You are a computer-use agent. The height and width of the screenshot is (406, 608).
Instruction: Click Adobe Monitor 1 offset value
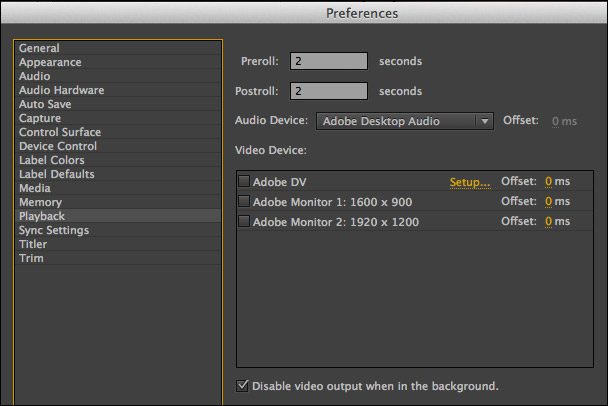click(548, 201)
